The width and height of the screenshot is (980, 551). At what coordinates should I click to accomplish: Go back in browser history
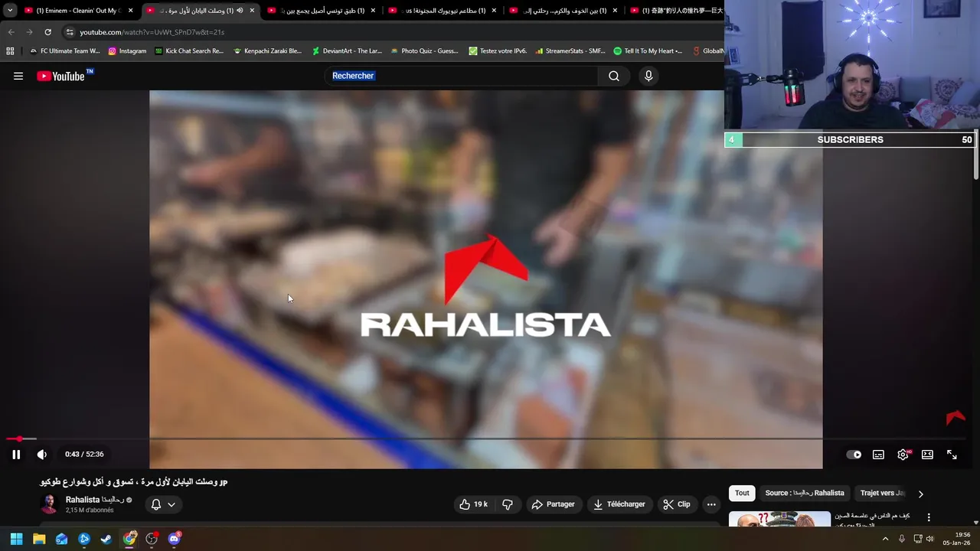[x=11, y=32]
